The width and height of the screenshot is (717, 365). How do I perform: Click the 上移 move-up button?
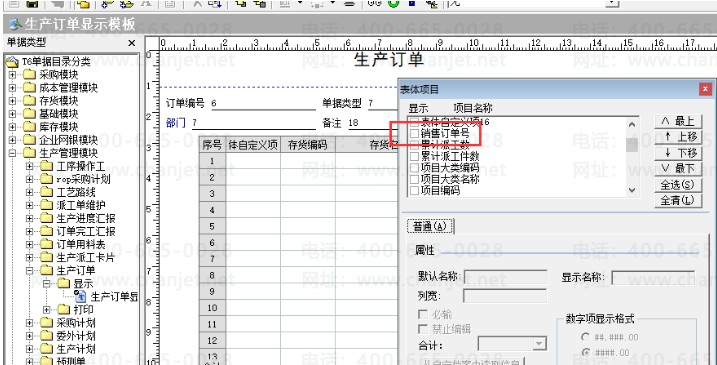[678, 137]
